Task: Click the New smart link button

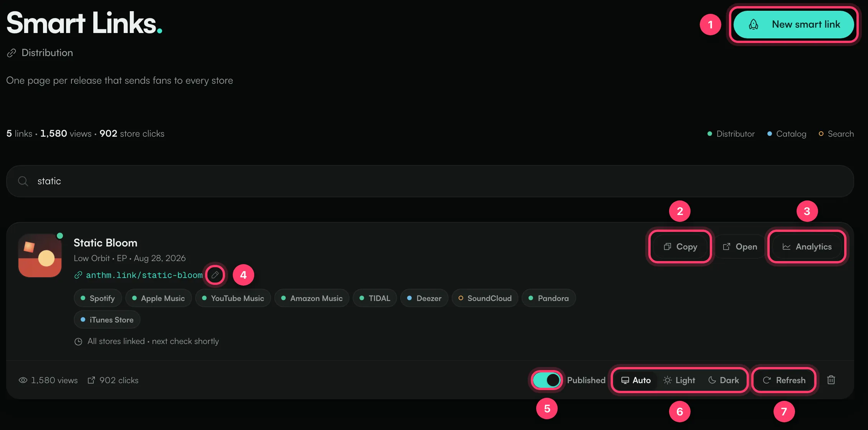Action: [x=793, y=25]
